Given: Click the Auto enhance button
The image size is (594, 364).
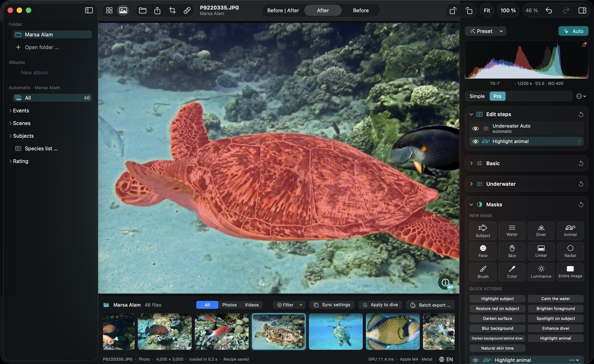Looking at the screenshot, I should (573, 31).
